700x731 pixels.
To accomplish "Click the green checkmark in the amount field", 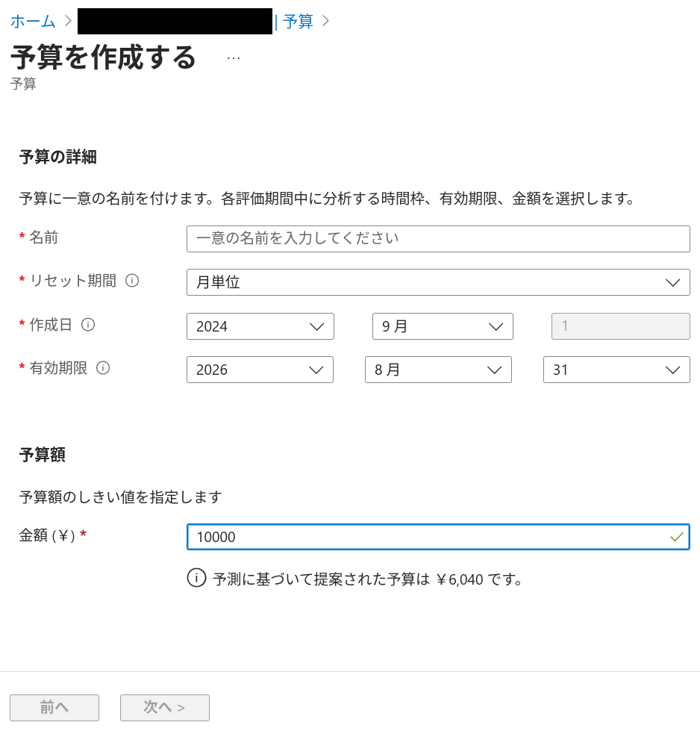I will [x=676, y=537].
